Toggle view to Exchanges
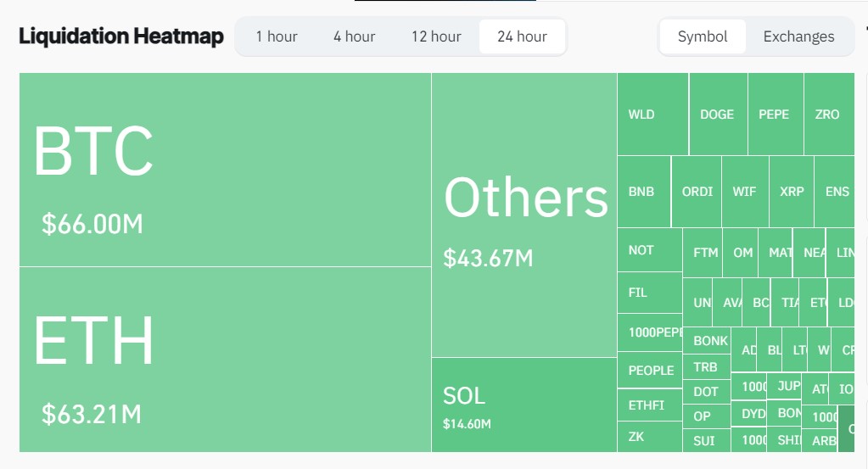 click(x=798, y=36)
